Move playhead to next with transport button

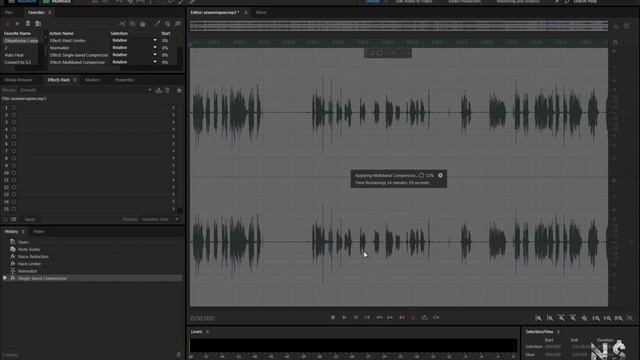(x=402, y=317)
